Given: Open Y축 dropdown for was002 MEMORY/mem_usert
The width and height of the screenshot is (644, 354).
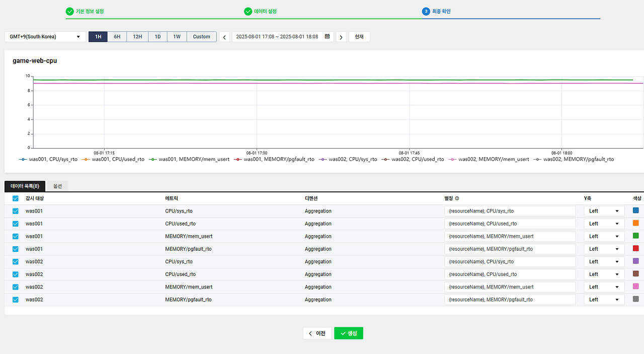Looking at the screenshot, I should 604,287.
